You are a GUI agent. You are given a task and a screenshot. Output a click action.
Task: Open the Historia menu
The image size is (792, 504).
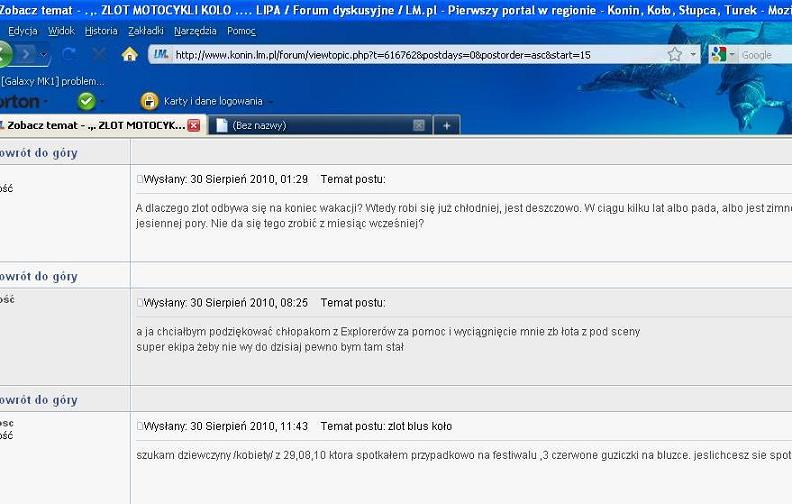point(101,31)
